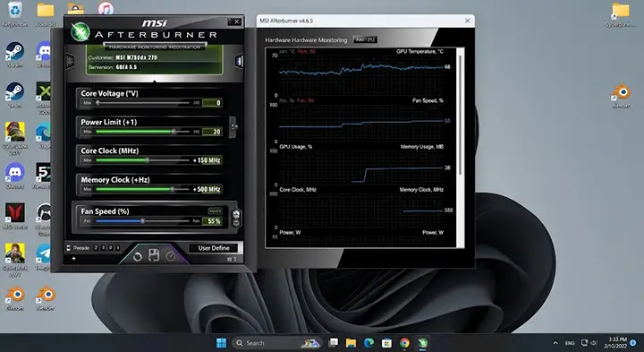This screenshot has width=644, height=352.
Task: Open the right side monitor panel icon
Action: click(x=239, y=61)
